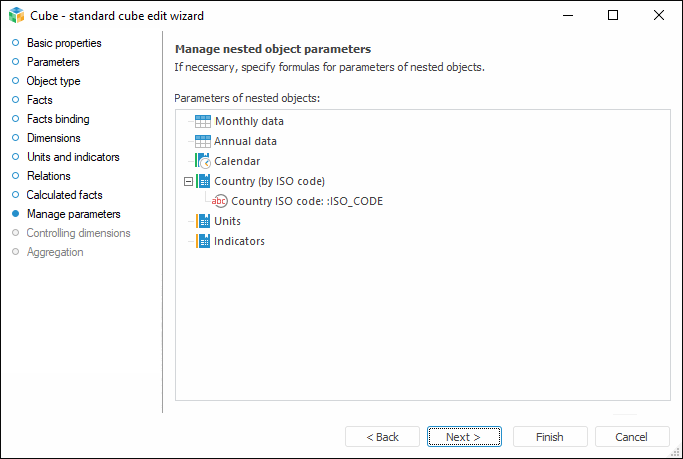Viewport: 683px width, 459px height.
Task: Click the Calendar dimension icon
Action: [x=203, y=161]
